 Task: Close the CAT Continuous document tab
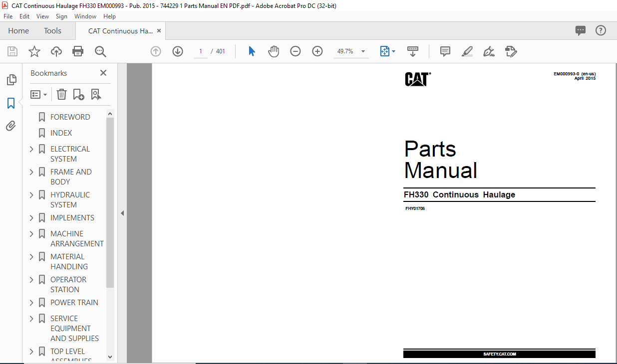pos(159,31)
